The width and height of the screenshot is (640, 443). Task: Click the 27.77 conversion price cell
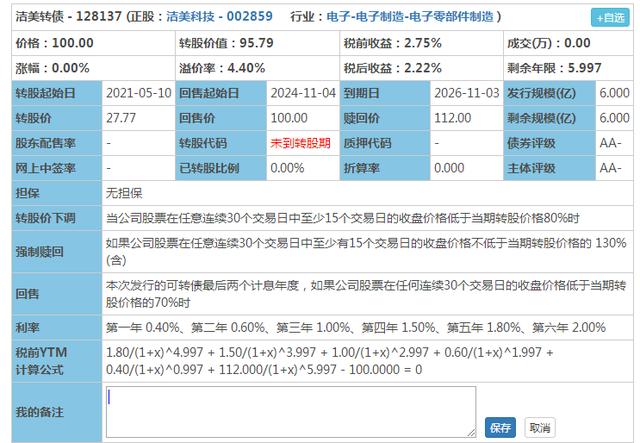pos(139,118)
